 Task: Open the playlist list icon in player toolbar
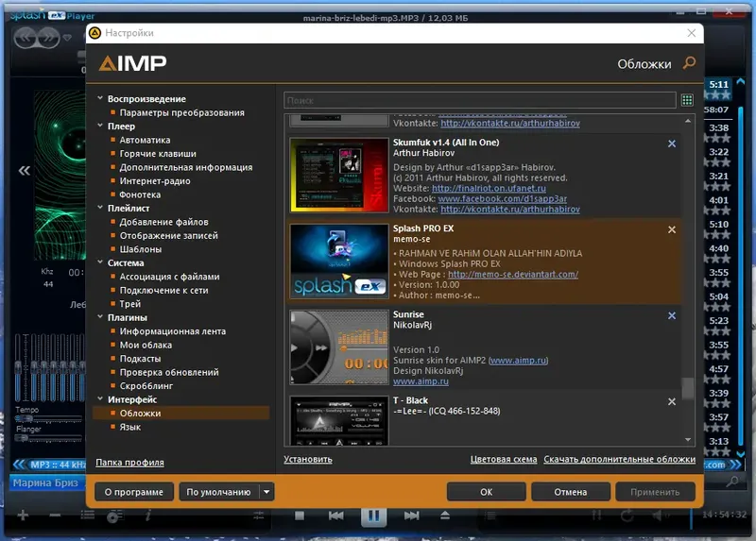(x=87, y=516)
